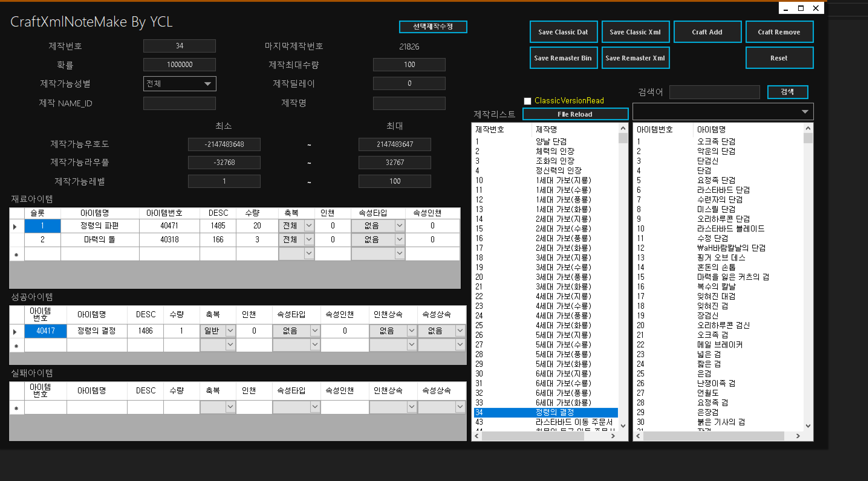
Task: Click 제작가능레벨 minimum field
Action: tap(224, 181)
